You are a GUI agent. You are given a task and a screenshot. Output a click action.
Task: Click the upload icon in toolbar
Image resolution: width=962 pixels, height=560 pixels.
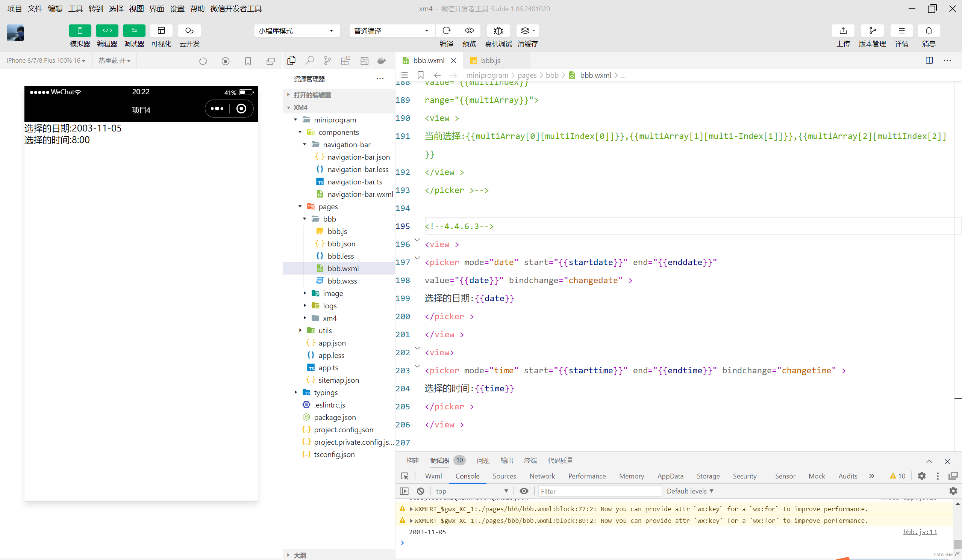click(x=842, y=30)
